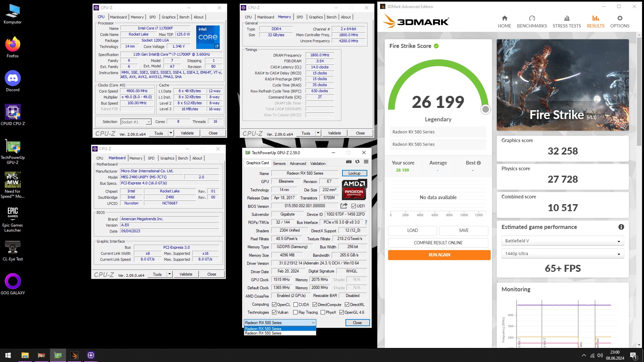Launch GOG GALAXY from the desktop
This screenshot has height=362, width=644.
[12, 284]
